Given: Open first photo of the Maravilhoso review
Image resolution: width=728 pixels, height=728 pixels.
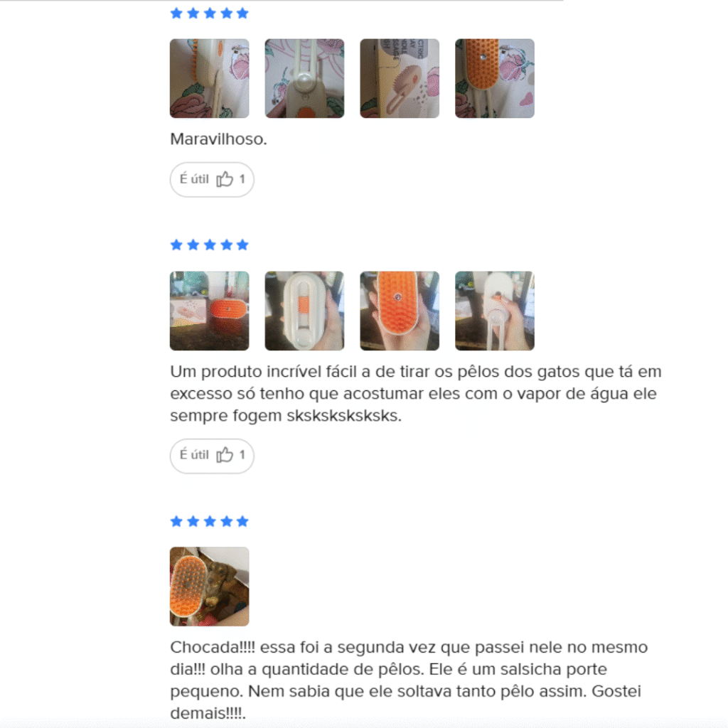Looking at the screenshot, I should coord(210,78).
